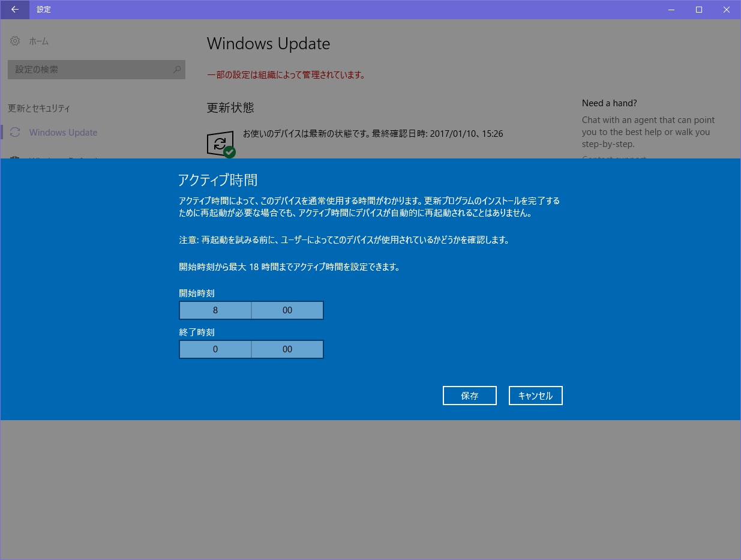Open the start time hour picker showing 8
The width and height of the screenshot is (741, 560).
coord(215,310)
